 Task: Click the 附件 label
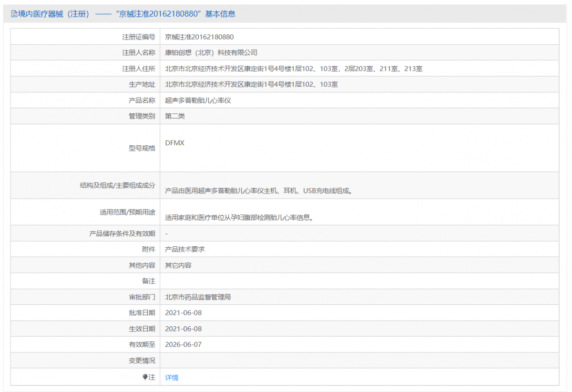coord(149,249)
